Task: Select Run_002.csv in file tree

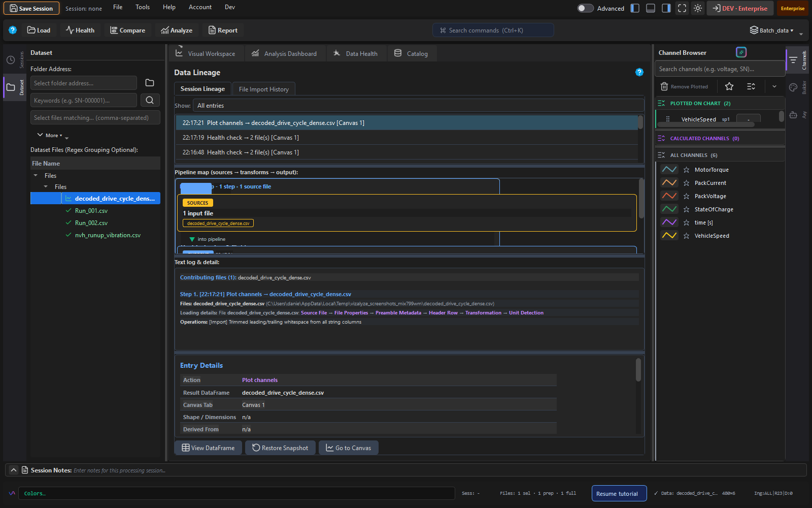Action: pyautogui.click(x=91, y=223)
